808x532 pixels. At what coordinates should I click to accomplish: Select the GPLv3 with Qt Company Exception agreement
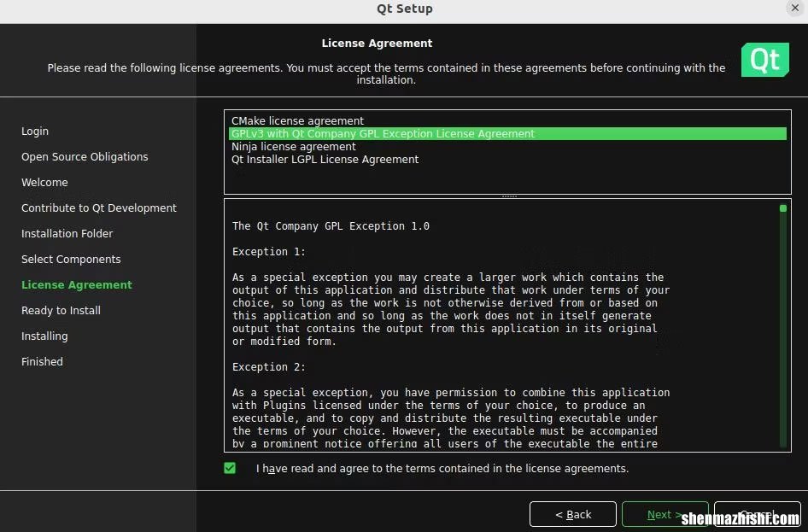[x=382, y=133]
